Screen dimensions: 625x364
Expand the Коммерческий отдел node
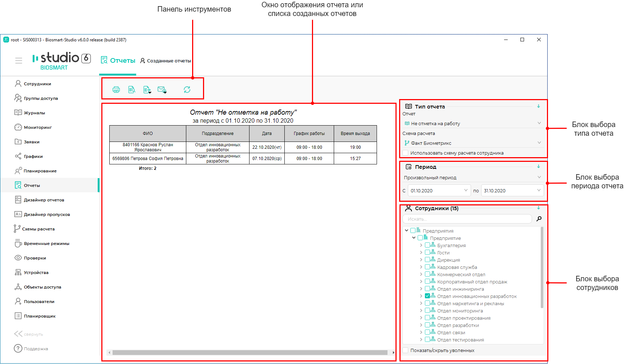point(421,274)
